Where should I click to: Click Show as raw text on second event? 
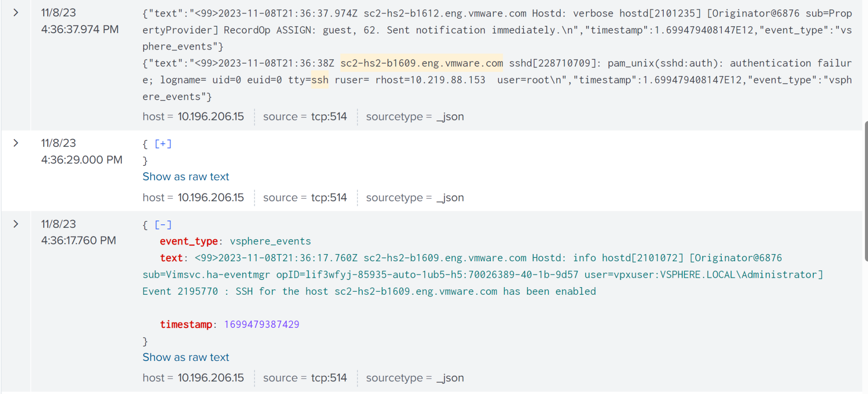pos(186,176)
